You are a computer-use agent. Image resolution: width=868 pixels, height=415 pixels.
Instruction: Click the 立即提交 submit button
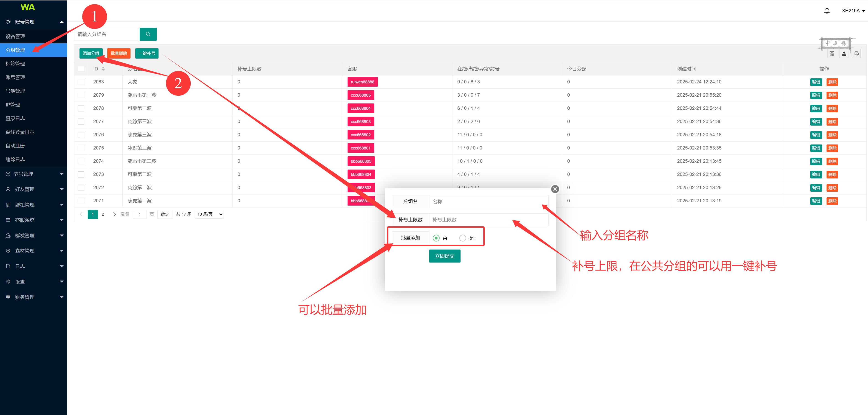(x=444, y=256)
